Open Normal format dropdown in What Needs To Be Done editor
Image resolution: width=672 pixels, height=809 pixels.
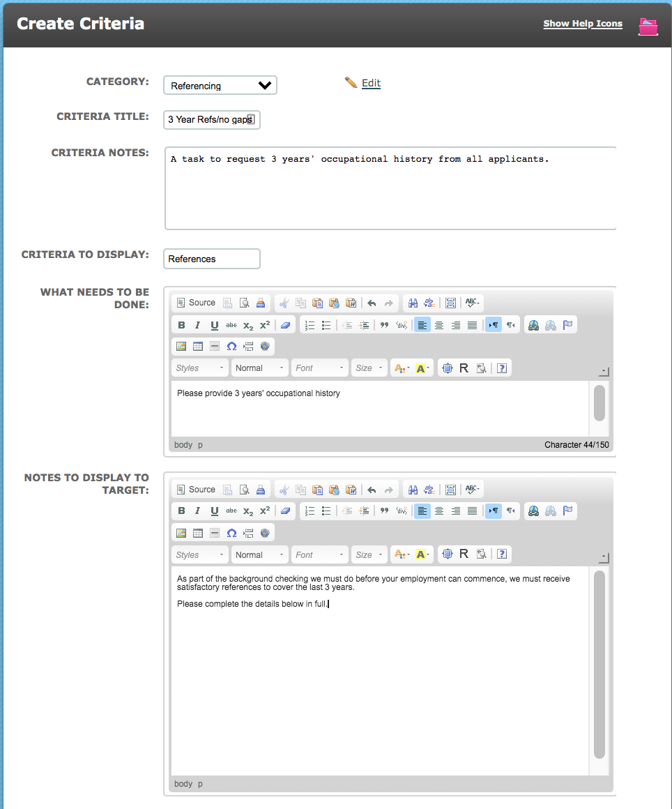click(x=259, y=368)
